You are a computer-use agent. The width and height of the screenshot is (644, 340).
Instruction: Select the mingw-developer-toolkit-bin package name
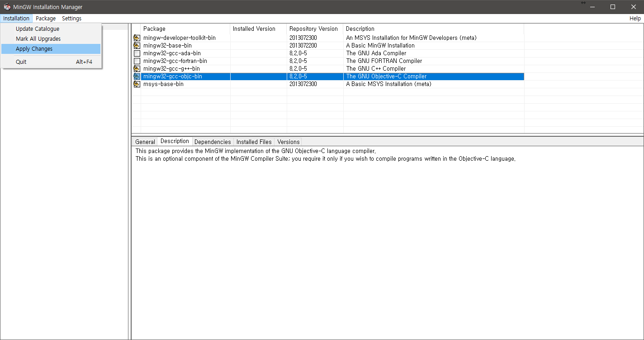[x=179, y=38]
